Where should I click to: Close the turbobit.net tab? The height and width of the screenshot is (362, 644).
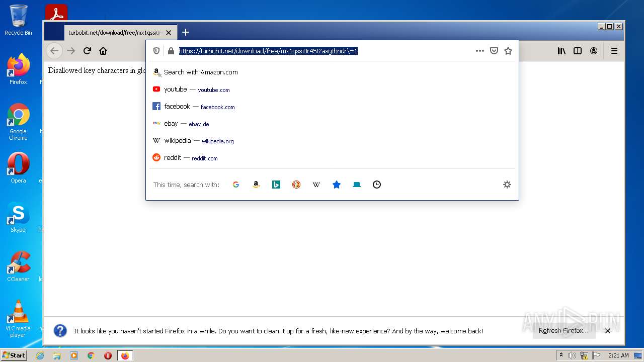click(169, 33)
